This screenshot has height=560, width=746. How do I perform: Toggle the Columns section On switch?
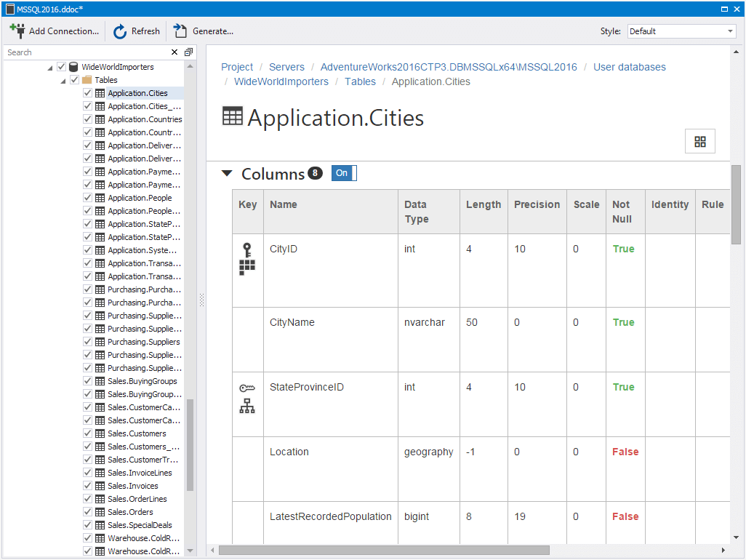tap(342, 173)
